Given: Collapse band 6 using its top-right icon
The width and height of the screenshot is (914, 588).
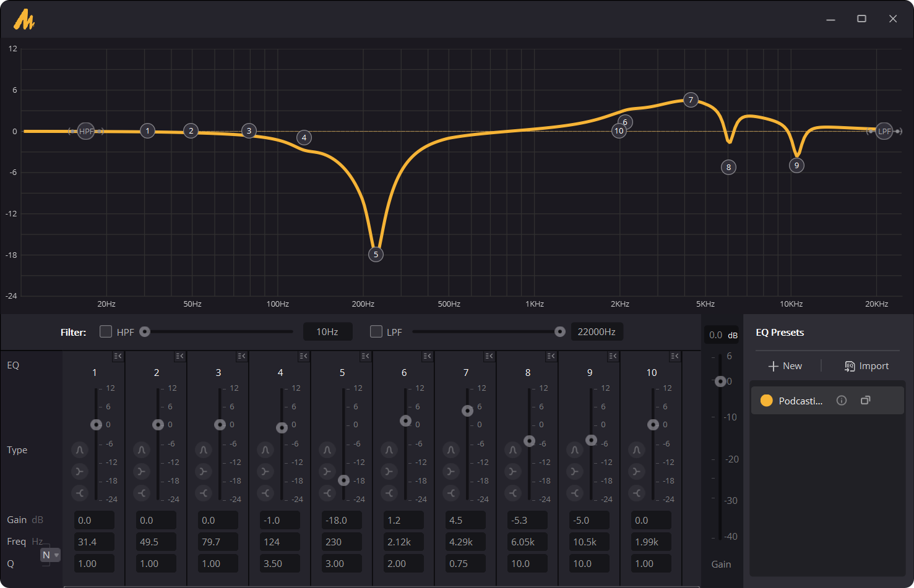Looking at the screenshot, I should (x=427, y=356).
